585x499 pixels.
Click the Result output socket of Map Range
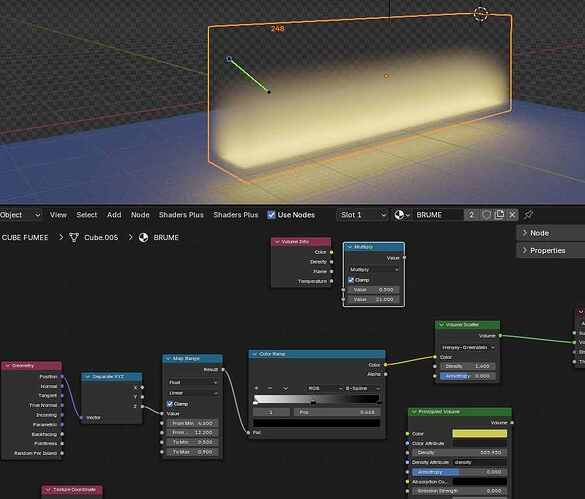tap(223, 369)
